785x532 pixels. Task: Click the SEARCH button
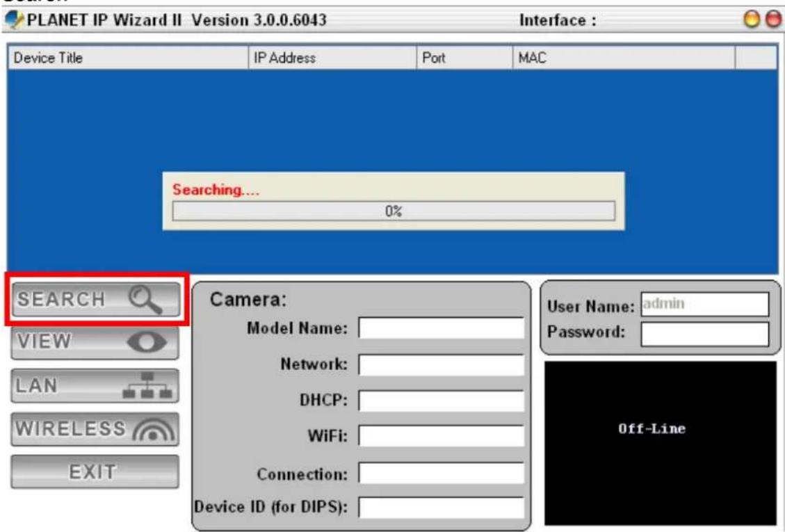tap(96, 300)
